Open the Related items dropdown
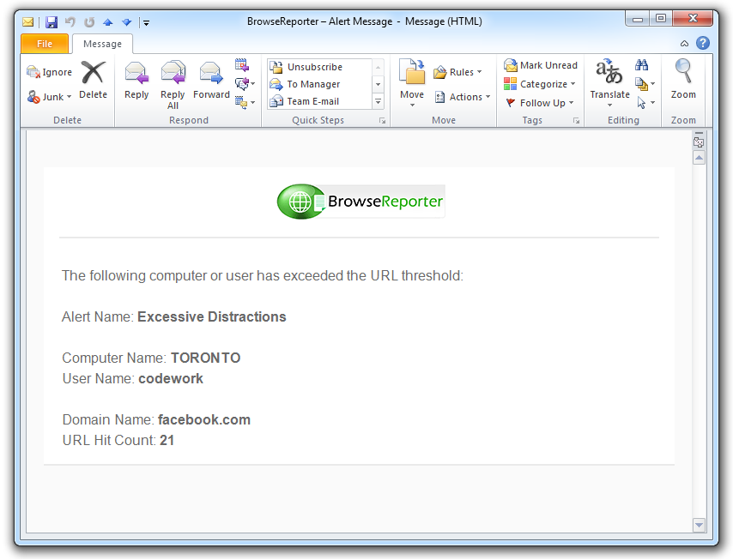Viewport: 733px width, 560px height. click(x=645, y=84)
